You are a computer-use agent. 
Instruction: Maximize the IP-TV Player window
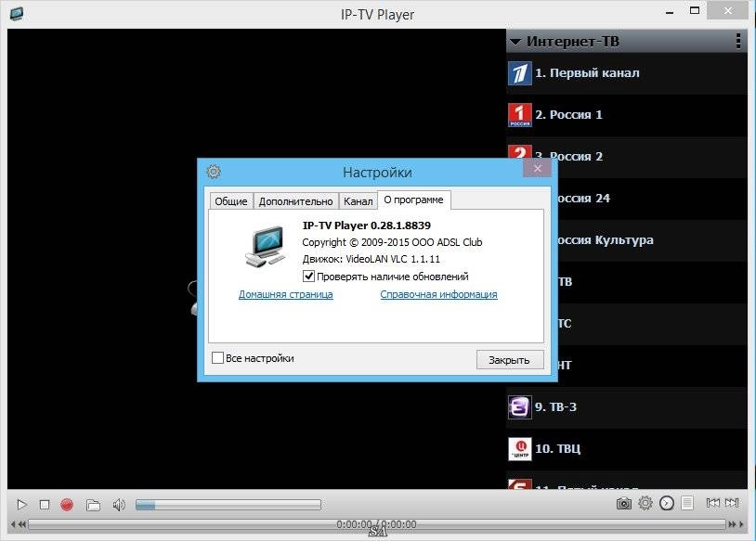(x=695, y=10)
